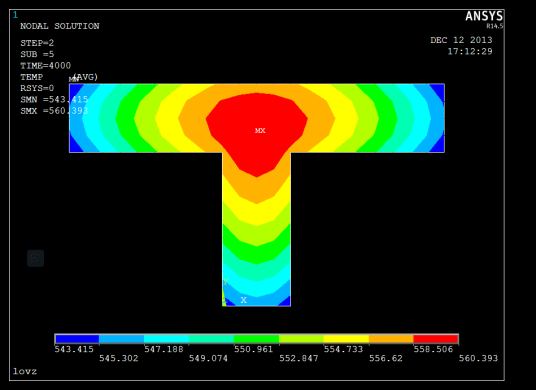
Task: Click the 543.415 legend minimum value
Action: [x=74, y=349]
